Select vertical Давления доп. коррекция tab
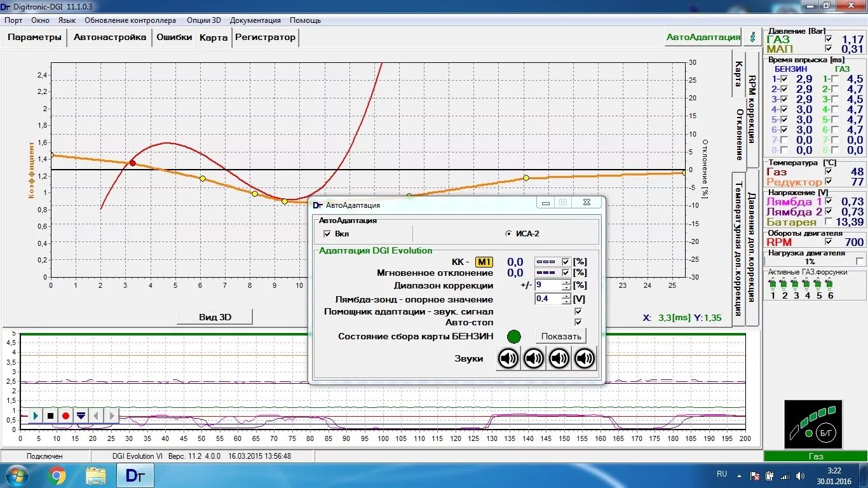The image size is (868, 488). click(752, 247)
